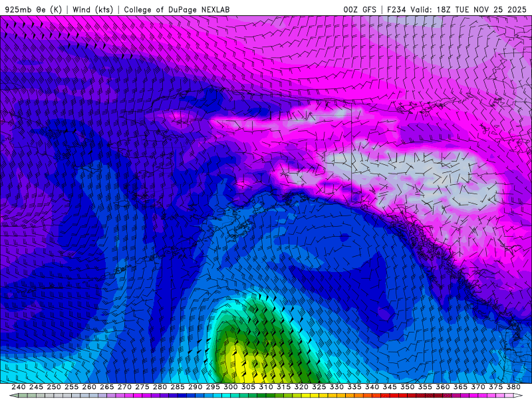The image size is (532, 399).
Task: Click the 285 value on the color scale
Action: click(x=178, y=387)
